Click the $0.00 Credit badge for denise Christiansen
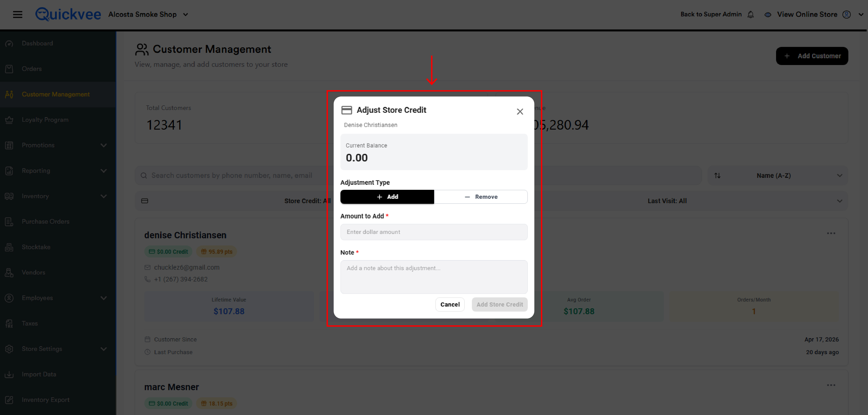This screenshot has width=868, height=415. coord(169,252)
